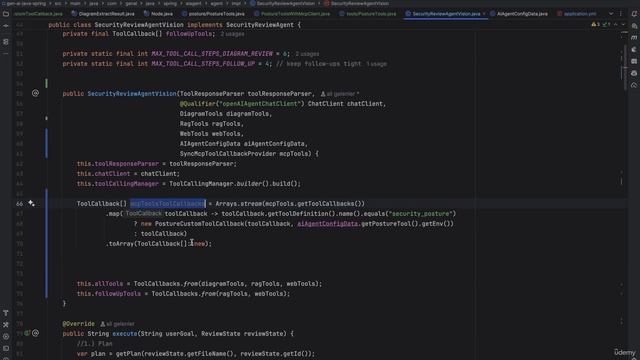Expand the hidden editor tabs dropdown

[611, 14]
